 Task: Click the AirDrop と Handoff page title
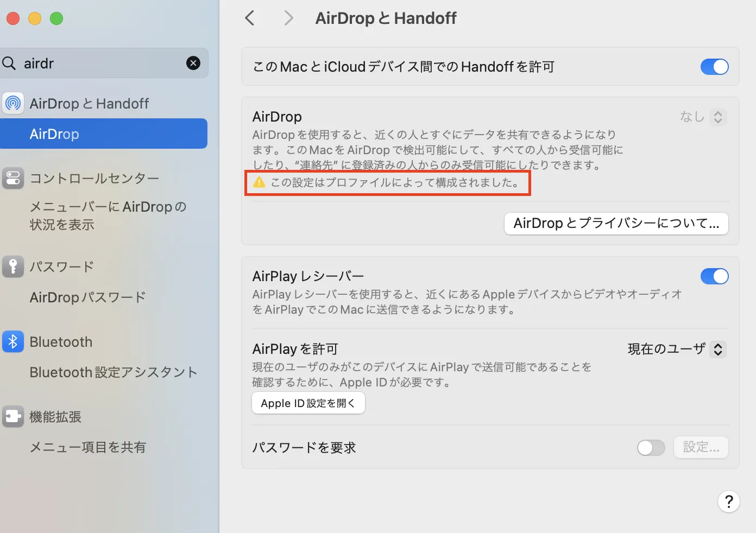[x=386, y=18]
